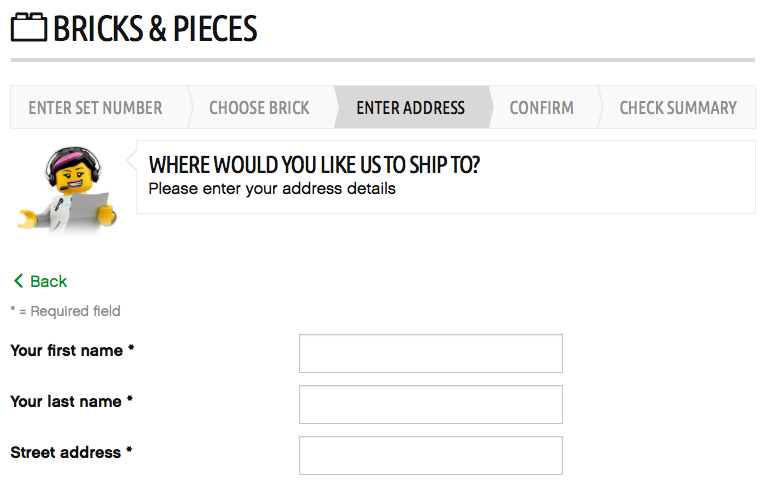Click inside the Street address field
This screenshot has height=485, width=767.
[x=431, y=455]
